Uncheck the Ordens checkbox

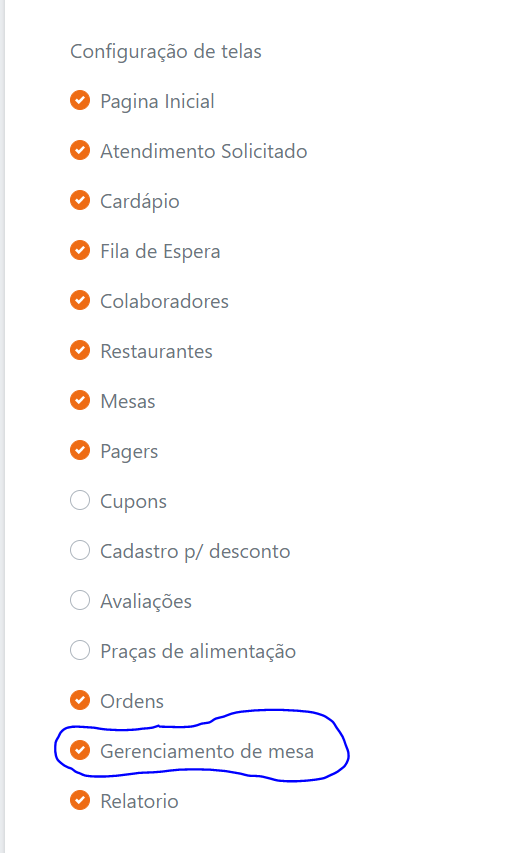(x=80, y=700)
